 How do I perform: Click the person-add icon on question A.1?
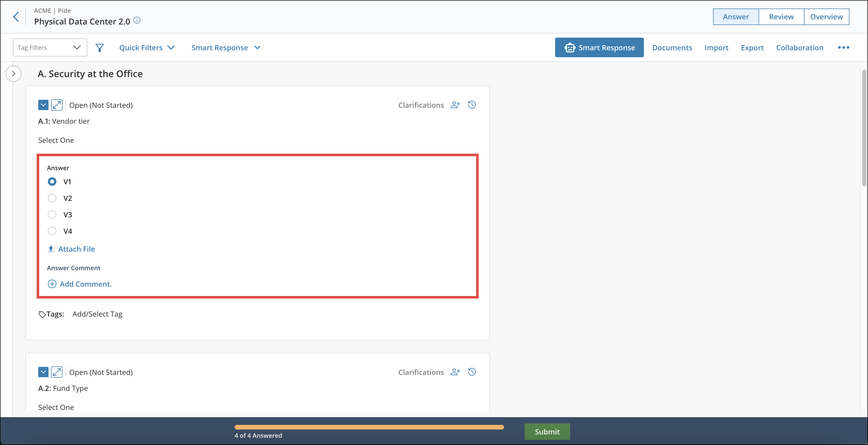tap(455, 105)
